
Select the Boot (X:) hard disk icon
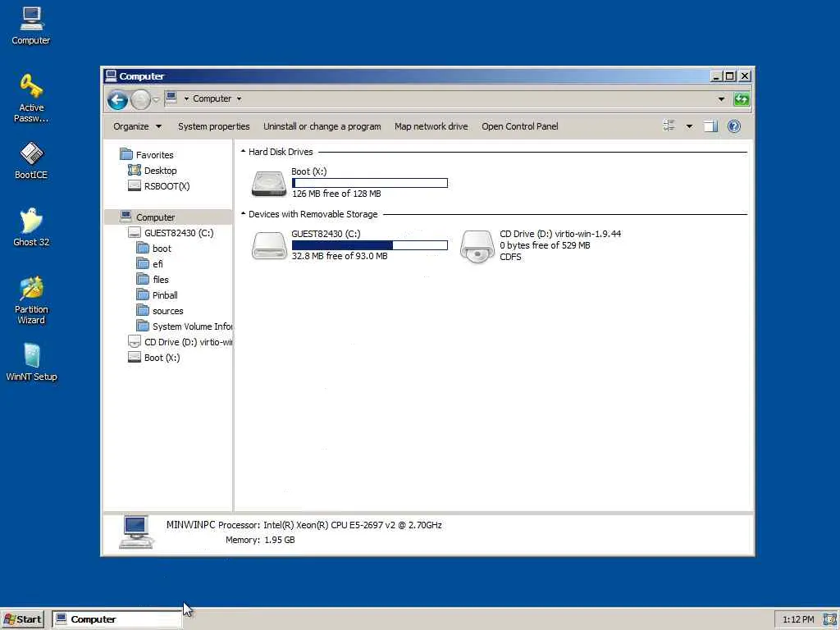(x=269, y=184)
